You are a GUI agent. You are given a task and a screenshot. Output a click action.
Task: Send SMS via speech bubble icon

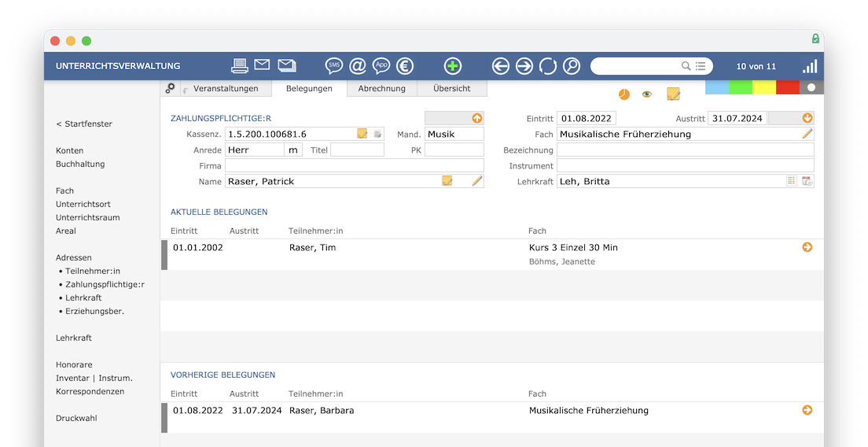point(334,66)
